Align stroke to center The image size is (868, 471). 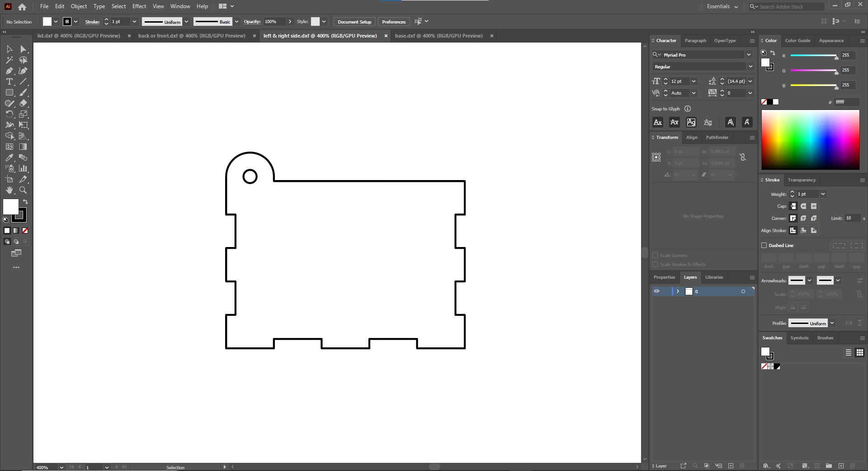pyautogui.click(x=793, y=231)
